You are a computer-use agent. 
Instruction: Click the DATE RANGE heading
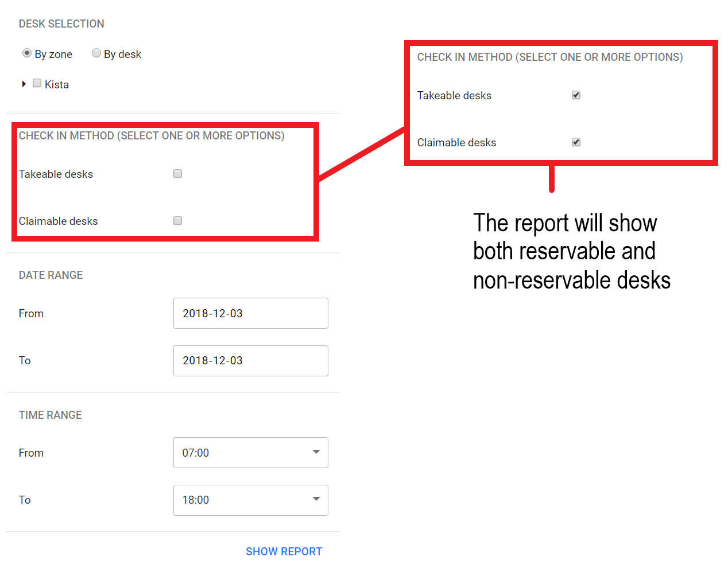coord(51,275)
